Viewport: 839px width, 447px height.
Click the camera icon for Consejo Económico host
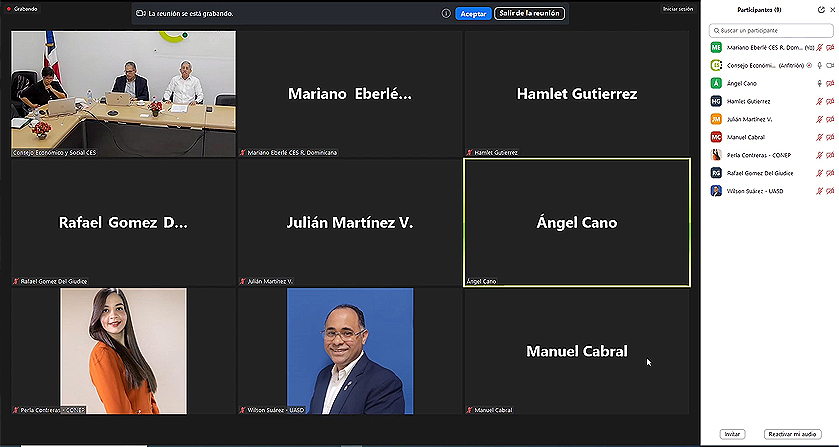point(830,65)
